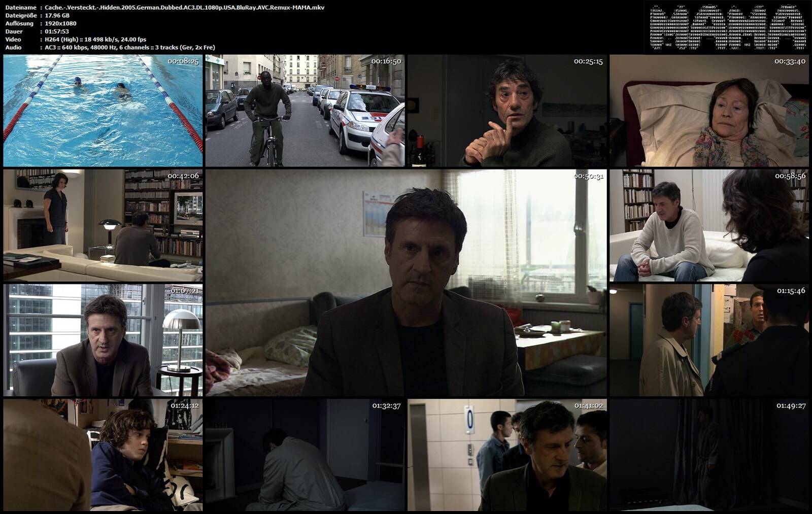Click the Dauer label

click(x=13, y=31)
